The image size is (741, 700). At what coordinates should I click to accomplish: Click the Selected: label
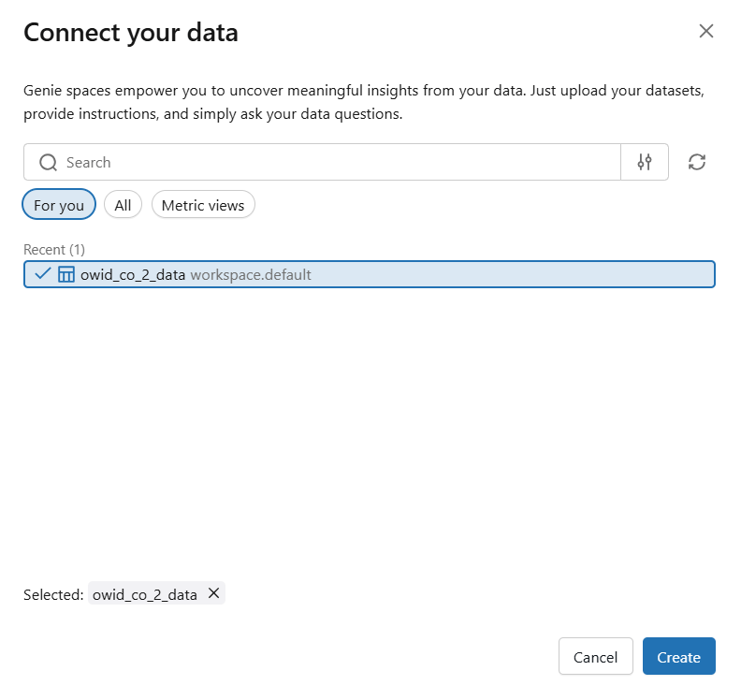[53, 594]
